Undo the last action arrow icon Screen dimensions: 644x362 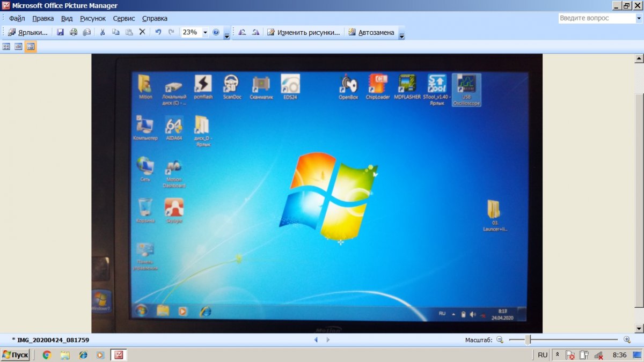point(158,32)
